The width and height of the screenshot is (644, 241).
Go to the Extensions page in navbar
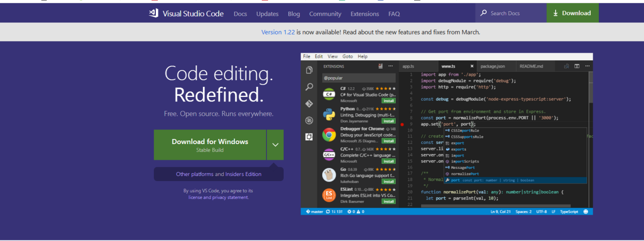364,14
